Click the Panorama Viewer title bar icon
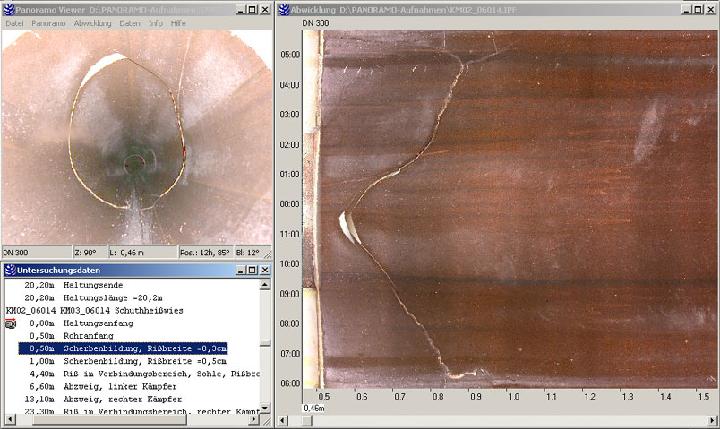This screenshot has width=720, height=429. (9, 8)
